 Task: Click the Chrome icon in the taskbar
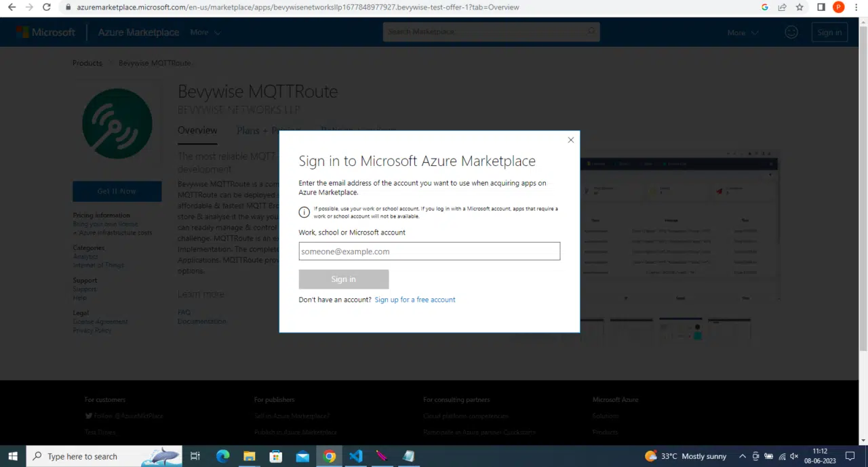coord(329,456)
